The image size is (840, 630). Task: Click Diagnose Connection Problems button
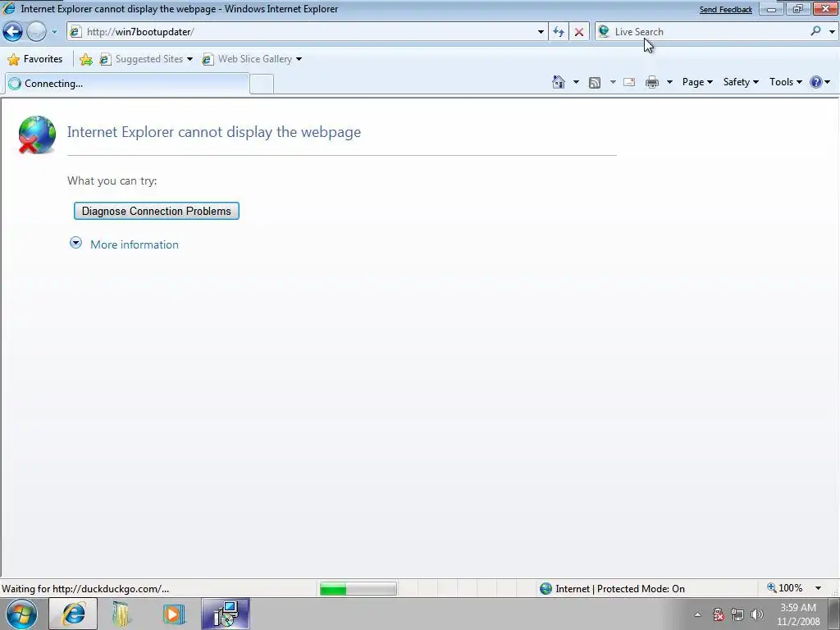(x=157, y=211)
